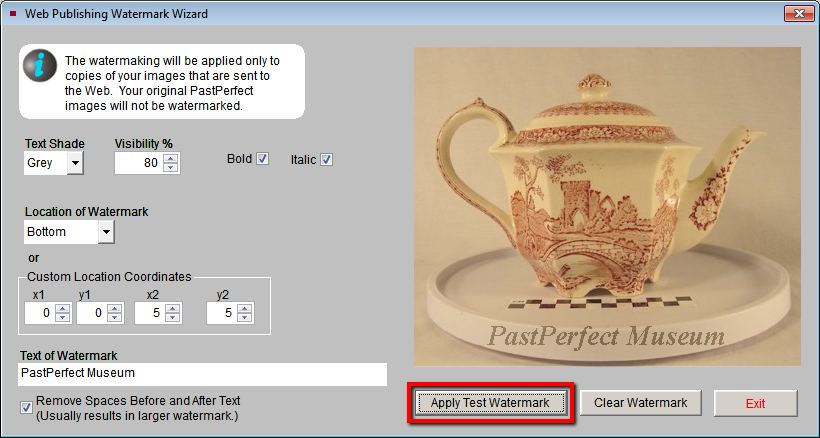Exit the Watermark Wizard
Image resolution: width=820 pixels, height=438 pixels.
coord(755,403)
